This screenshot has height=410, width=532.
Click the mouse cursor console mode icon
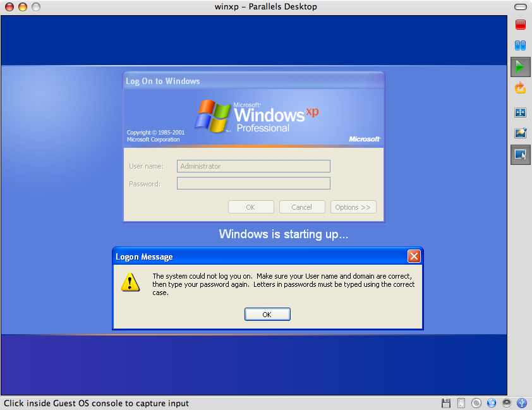(x=520, y=155)
